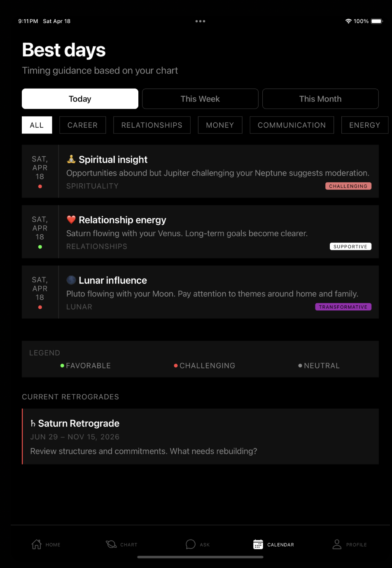
Task: Open the Chart planet icon
Action: pos(111,545)
